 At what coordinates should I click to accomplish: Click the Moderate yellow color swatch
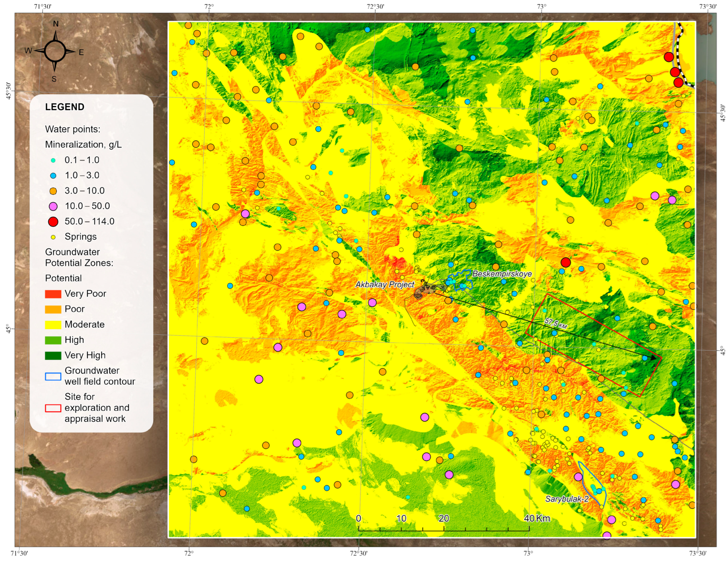(x=53, y=325)
